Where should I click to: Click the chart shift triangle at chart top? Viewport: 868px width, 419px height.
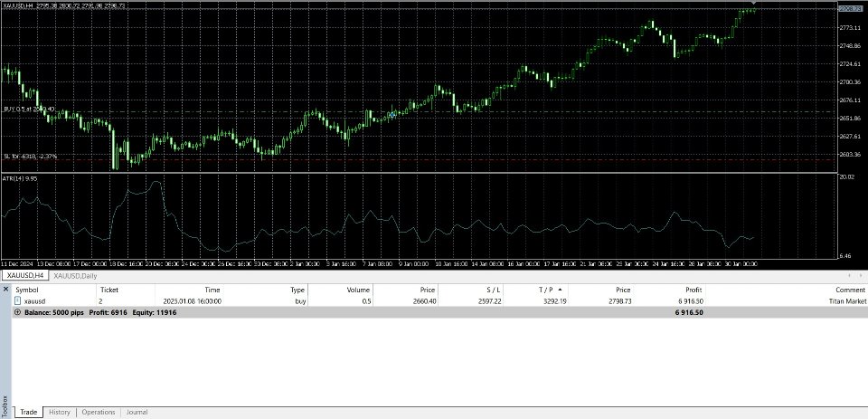753,4
